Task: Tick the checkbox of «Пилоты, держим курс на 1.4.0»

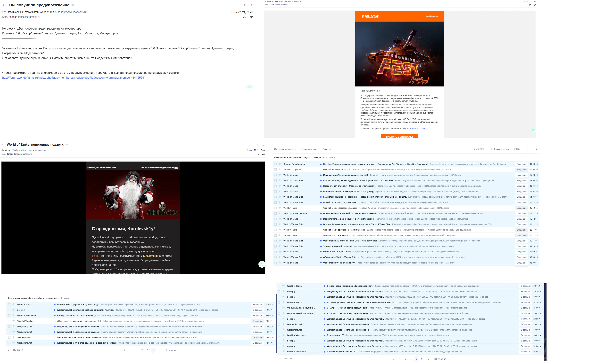Action: pos(279,352)
